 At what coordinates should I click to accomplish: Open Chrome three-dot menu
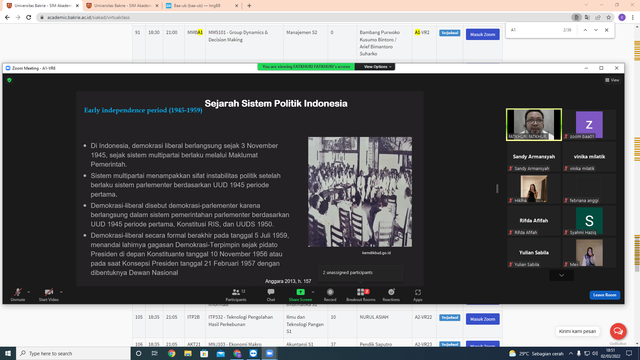633,18
